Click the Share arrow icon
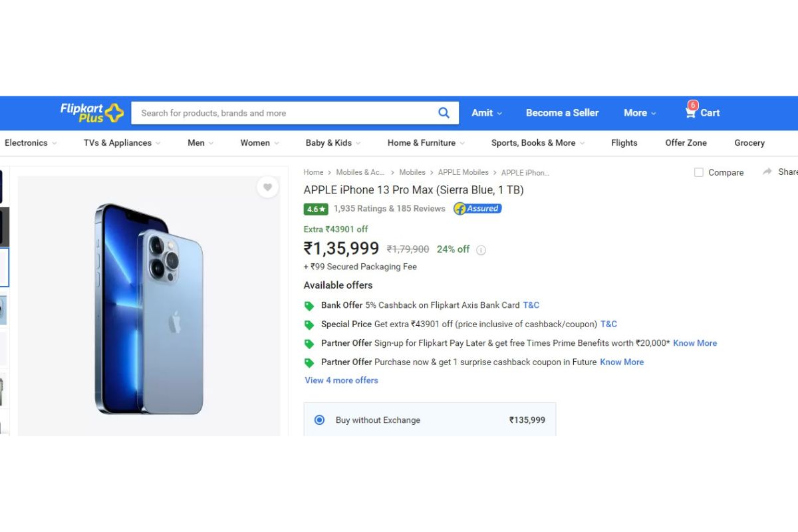This screenshot has width=798, height=532. coord(767,172)
